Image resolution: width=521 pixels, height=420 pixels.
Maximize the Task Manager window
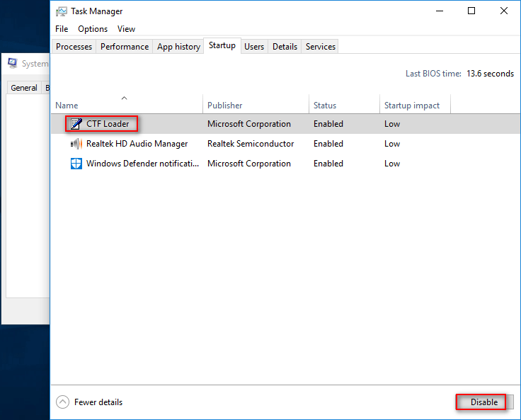pos(471,11)
